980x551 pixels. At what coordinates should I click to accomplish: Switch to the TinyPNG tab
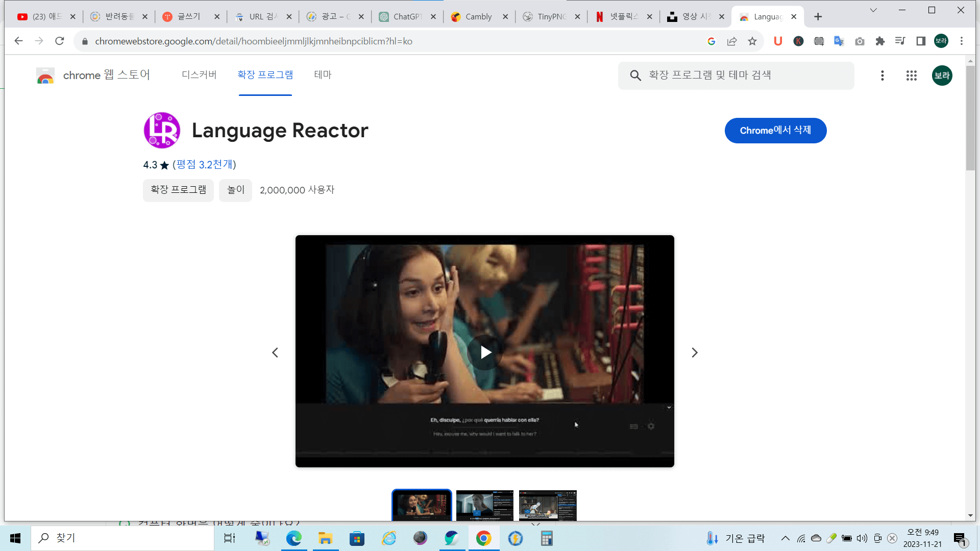pos(550,17)
